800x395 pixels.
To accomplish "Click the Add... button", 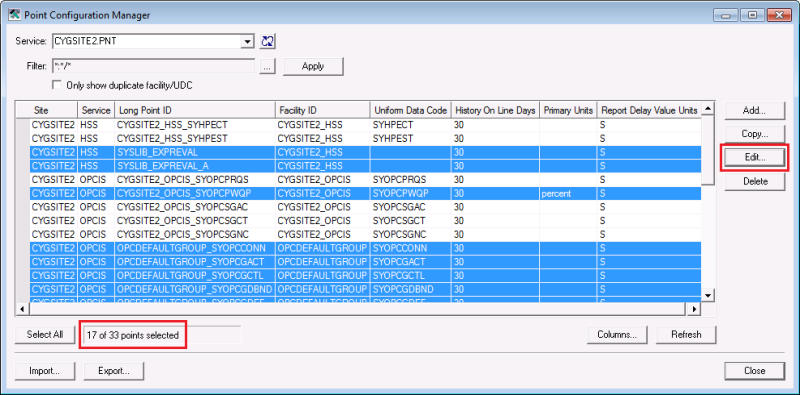I will click(x=755, y=110).
